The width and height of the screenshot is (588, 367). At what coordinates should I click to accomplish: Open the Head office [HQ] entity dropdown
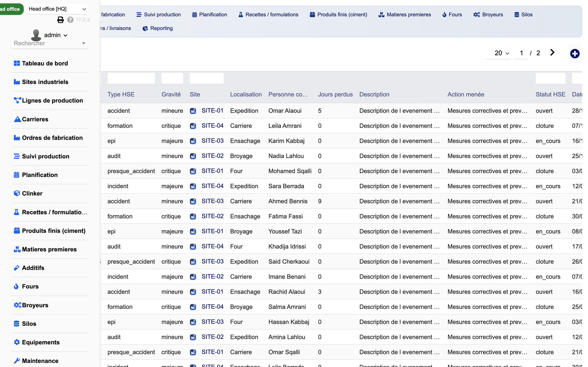coord(57,9)
